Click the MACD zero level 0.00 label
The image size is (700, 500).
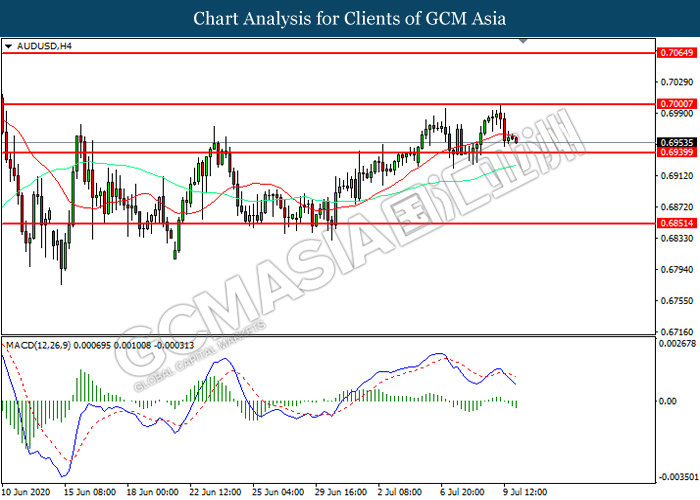tap(668, 401)
